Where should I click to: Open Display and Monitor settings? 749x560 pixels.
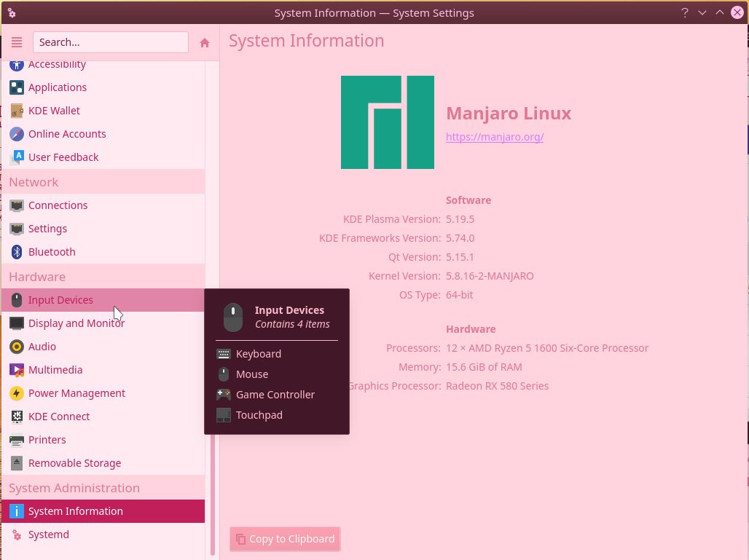[x=103, y=323]
